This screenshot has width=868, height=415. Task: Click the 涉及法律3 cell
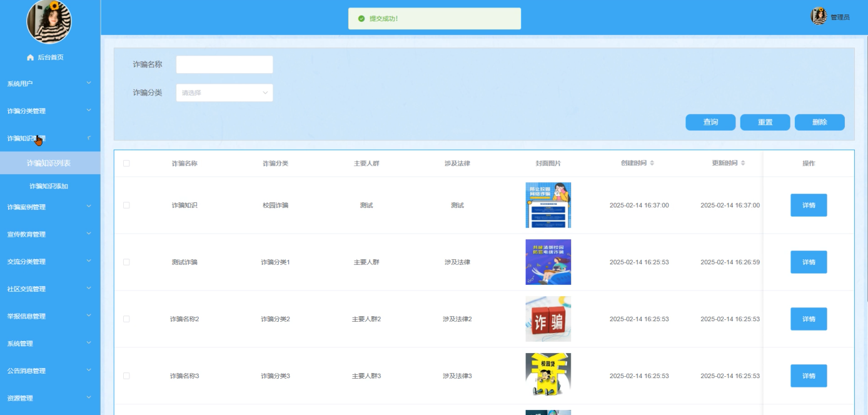click(x=457, y=376)
